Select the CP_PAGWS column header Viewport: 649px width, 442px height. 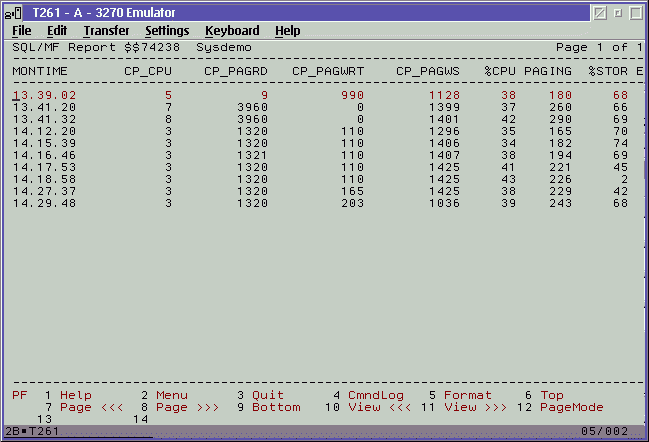tap(428, 71)
